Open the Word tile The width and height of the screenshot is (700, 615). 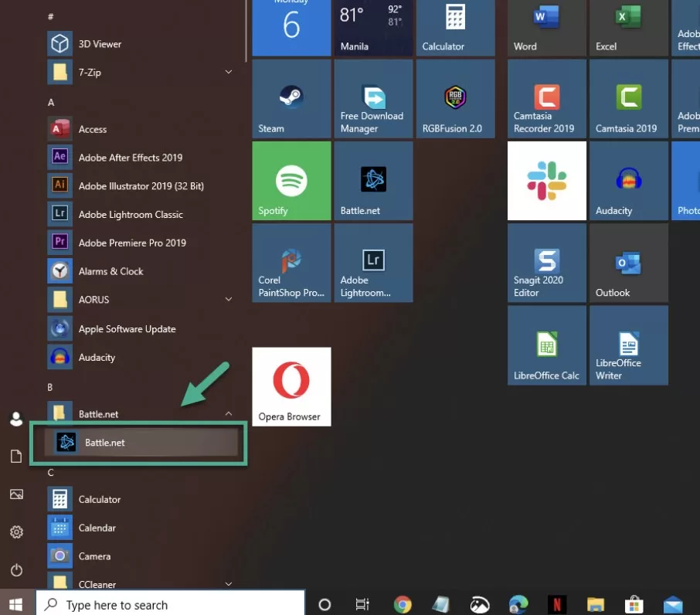coord(547,27)
